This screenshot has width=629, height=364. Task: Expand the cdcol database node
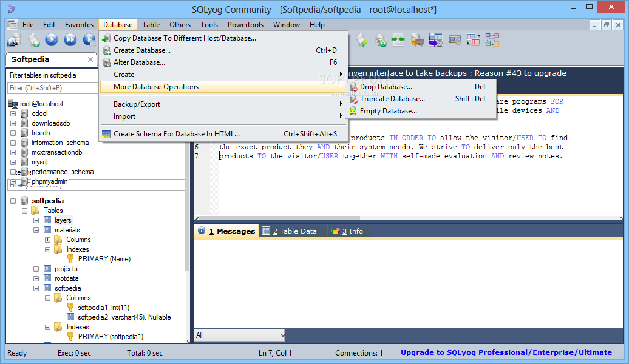[x=13, y=113]
